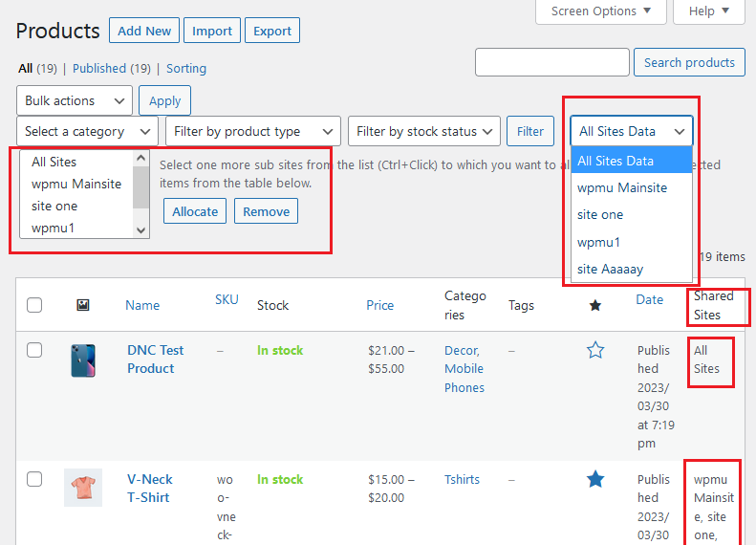Open the Bulk actions dropdown

point(75,100)
